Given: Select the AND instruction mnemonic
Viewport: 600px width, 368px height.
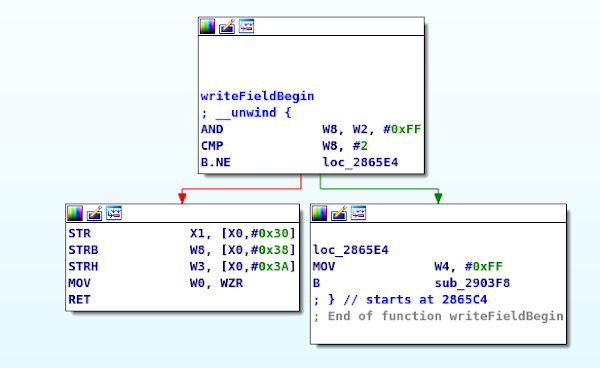Looking at the screenshot, I should pos(212,129).
